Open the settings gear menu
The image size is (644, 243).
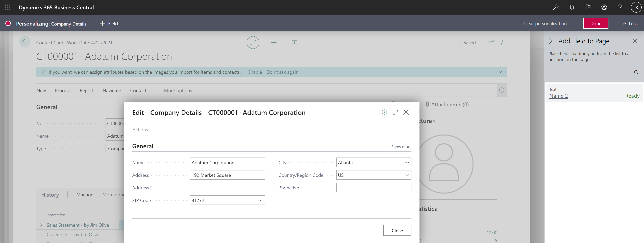tap(604, 7)
